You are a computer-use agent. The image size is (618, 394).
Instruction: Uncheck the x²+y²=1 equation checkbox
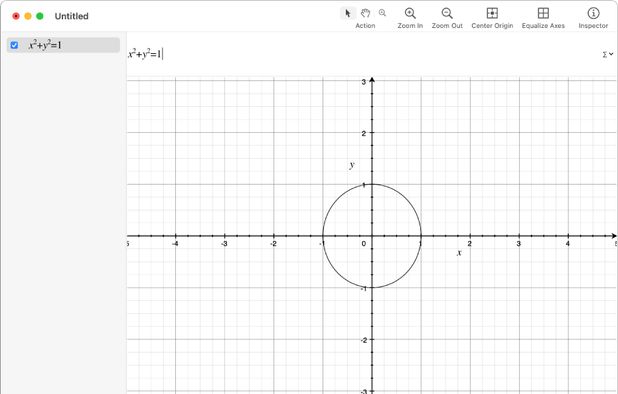[x=14, y=45]
